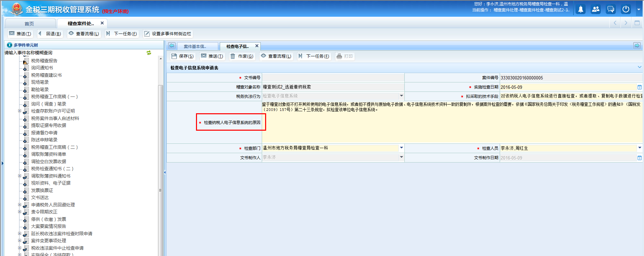644x256 pixels.
Task: Expand 税收违法案件中止检查申请 node
Action: 19,248
